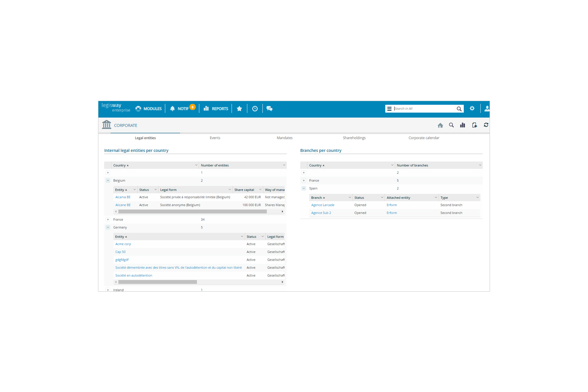The width and height of the screenshot is (588, 392).
Task: Open settings gear icon
Action: click(472, 109)
